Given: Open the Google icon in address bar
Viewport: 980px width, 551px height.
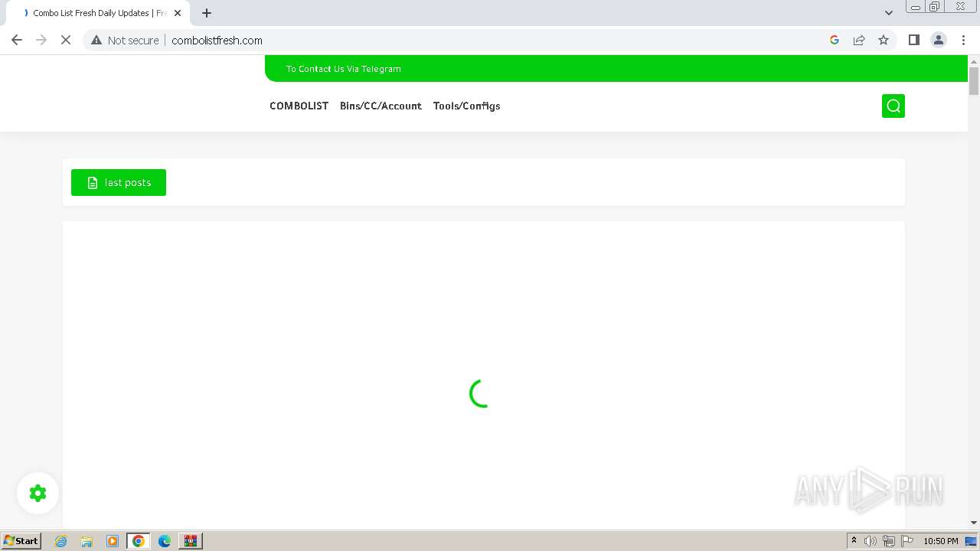Looking at the screenshot, I should (835, 40).
